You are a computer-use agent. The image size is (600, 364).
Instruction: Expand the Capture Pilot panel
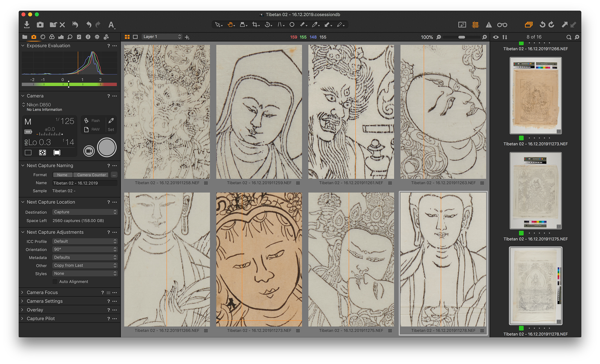(22, 319)
